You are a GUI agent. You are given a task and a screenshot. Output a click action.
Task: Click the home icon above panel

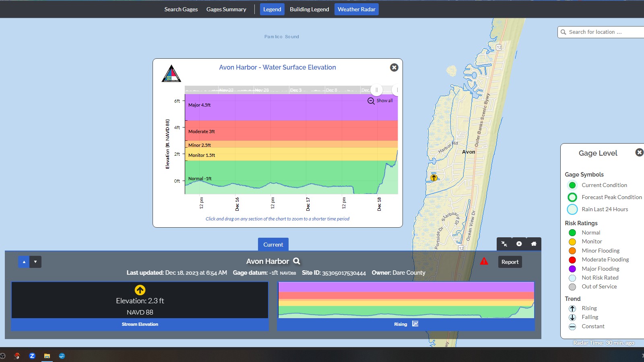pos(534,244)
